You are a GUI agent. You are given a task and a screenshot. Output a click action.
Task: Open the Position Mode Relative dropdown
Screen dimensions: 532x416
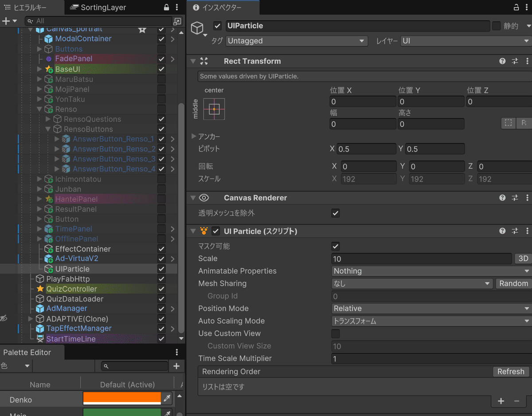point(430,308)
